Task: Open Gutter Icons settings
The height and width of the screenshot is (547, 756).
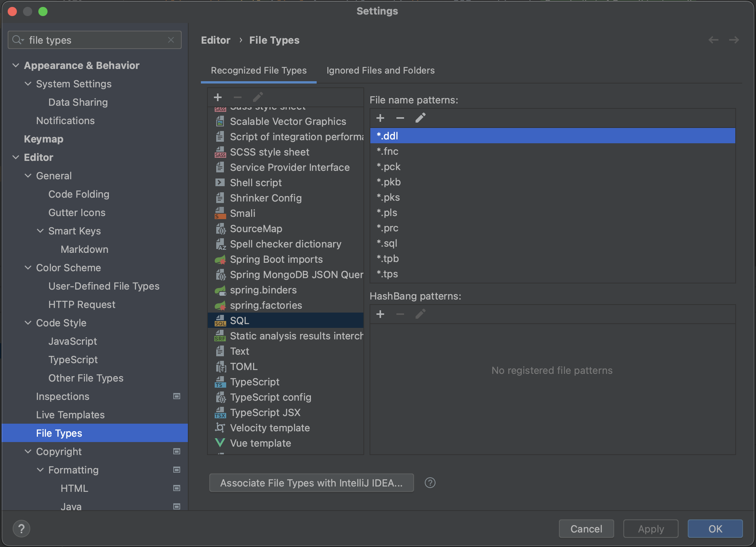Action: [x=77, y=213]
